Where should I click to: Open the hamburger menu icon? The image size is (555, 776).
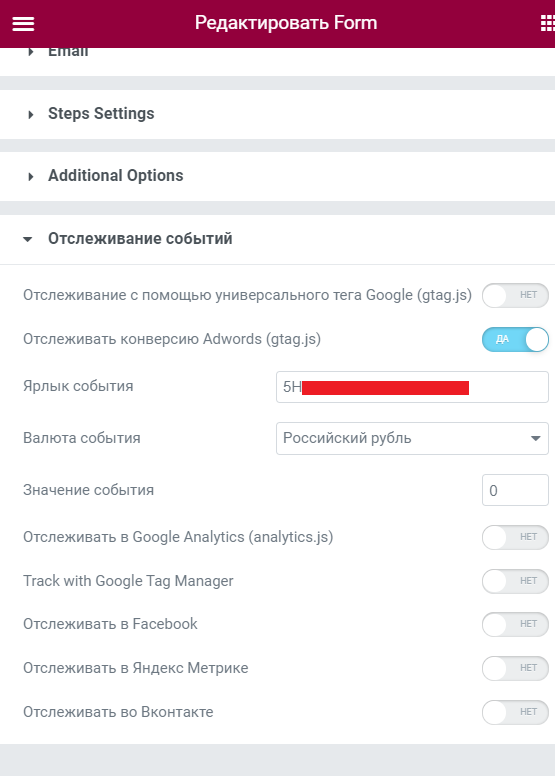[x=23, y=23]
